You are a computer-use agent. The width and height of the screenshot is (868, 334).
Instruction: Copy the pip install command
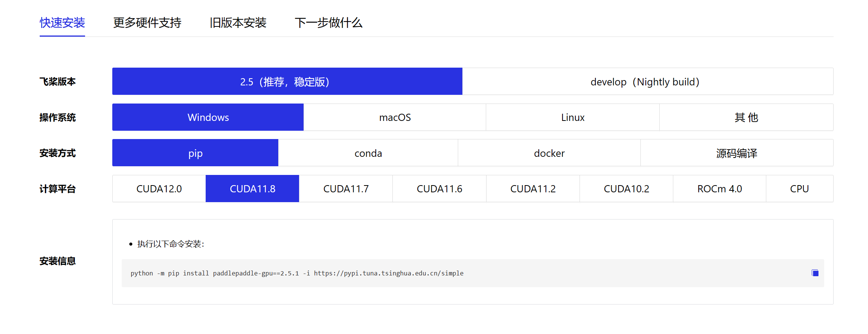click(x=815, y=273)
